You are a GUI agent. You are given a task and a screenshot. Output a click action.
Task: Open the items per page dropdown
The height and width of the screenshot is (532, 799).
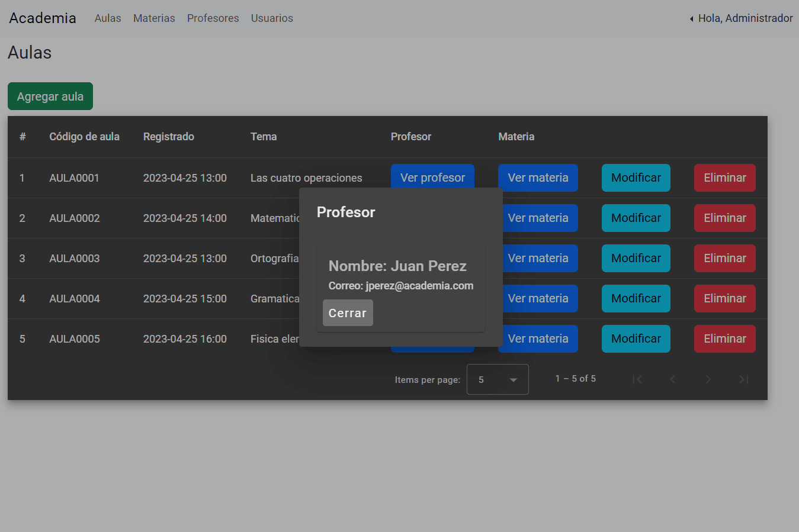(498, 379)
